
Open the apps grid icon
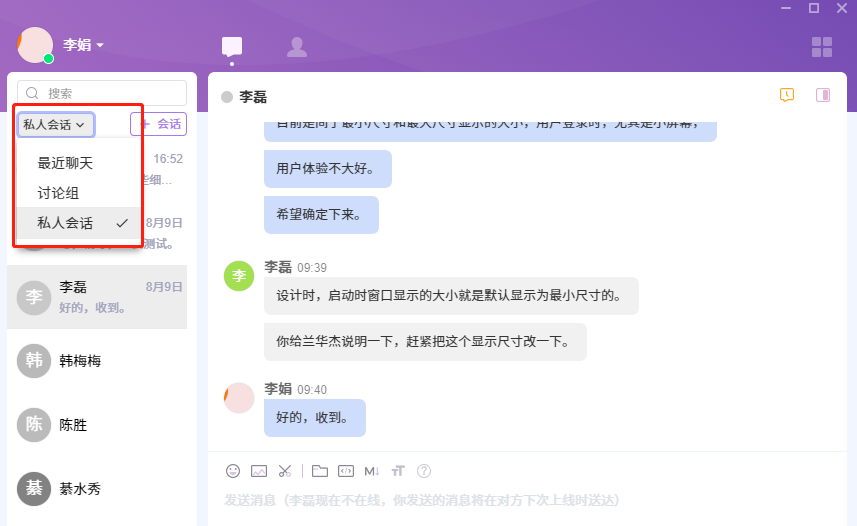coord(822,47)
